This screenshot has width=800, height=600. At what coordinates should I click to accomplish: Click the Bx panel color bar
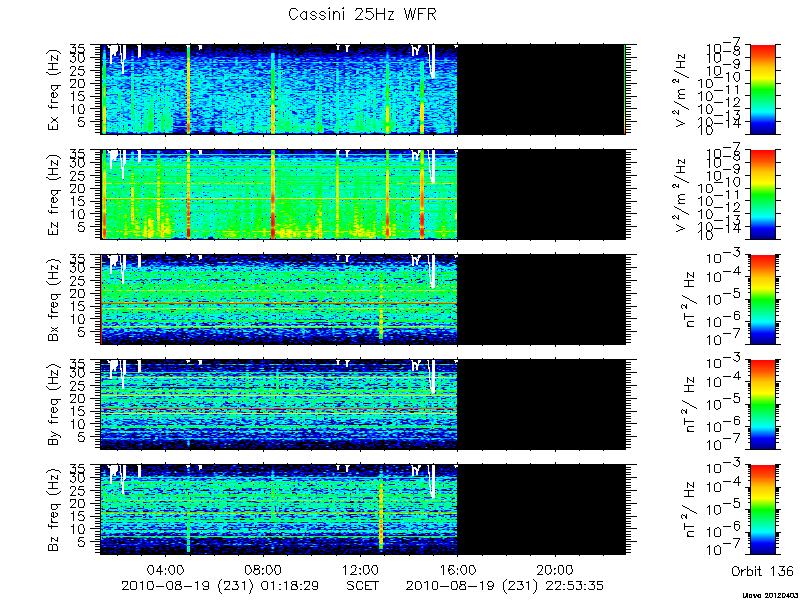(762, 299)
